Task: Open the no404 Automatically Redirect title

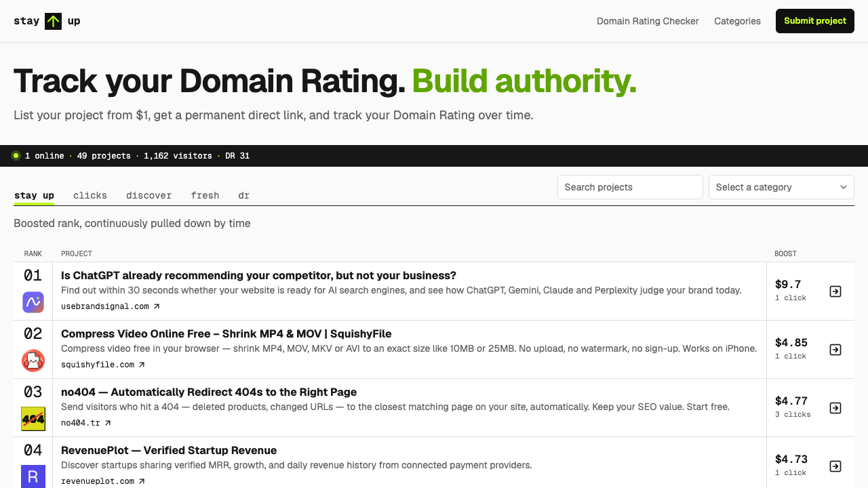Action: (x=209, y=392)
